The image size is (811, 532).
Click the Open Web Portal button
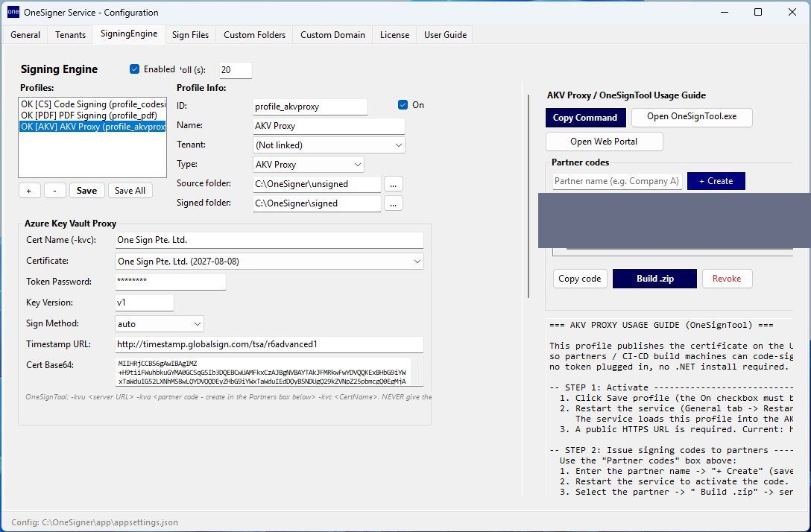click(604, 142)
